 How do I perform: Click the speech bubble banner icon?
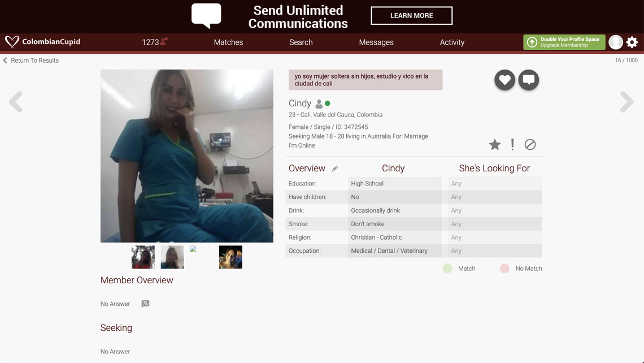coord(206,16)
